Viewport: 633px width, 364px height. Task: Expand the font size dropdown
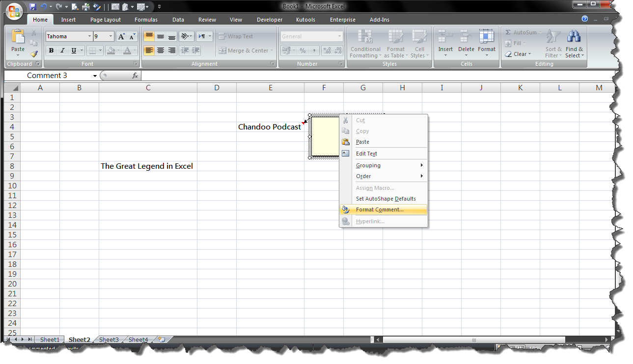110,36
